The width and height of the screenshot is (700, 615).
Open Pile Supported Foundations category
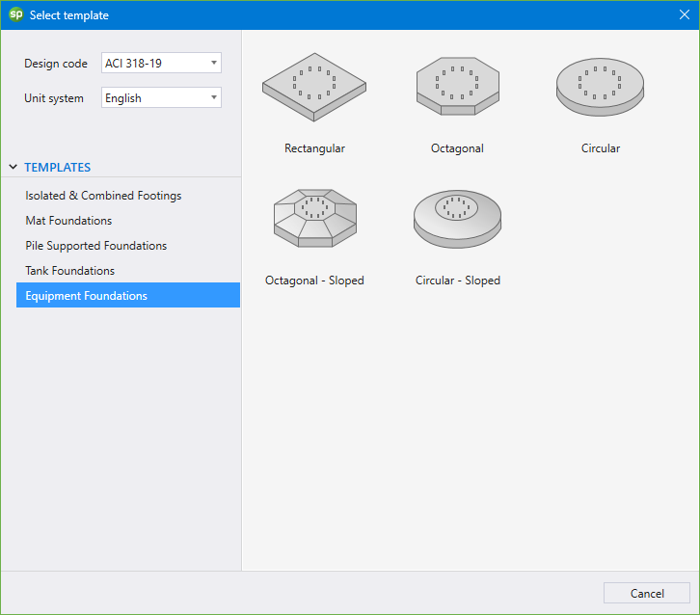(95, 246)
